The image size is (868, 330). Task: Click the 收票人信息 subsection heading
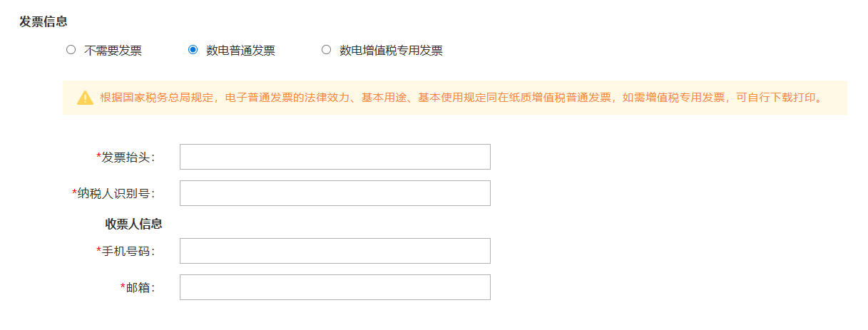coord(134,224)
